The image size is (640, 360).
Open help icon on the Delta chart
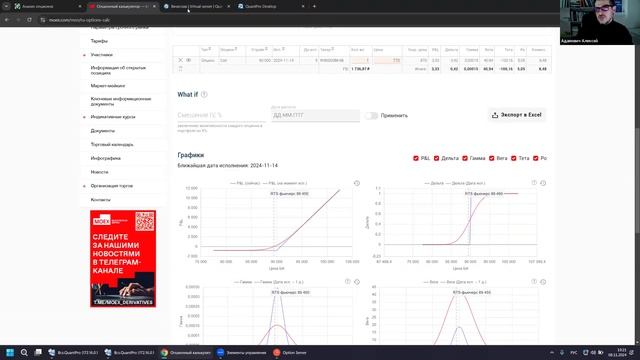point(534,183)
